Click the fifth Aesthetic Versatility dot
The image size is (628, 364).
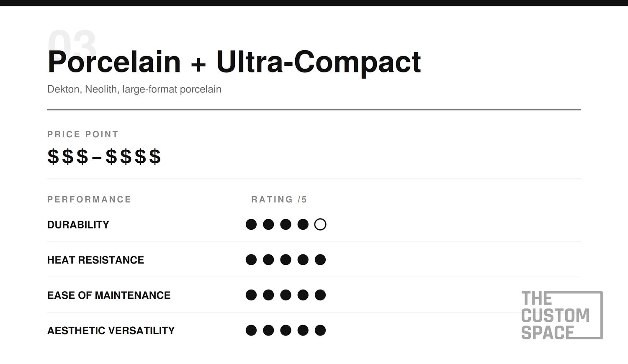(320, 331)
